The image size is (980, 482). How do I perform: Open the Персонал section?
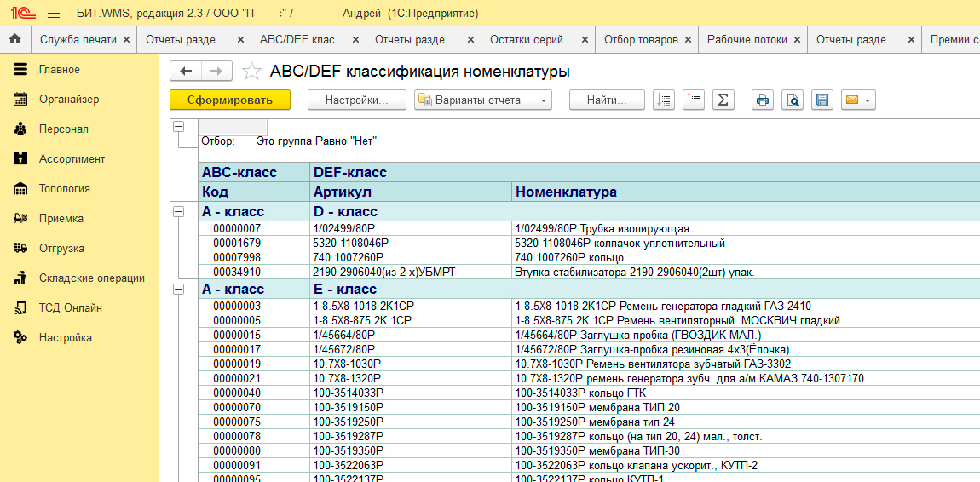click(64, 129)
